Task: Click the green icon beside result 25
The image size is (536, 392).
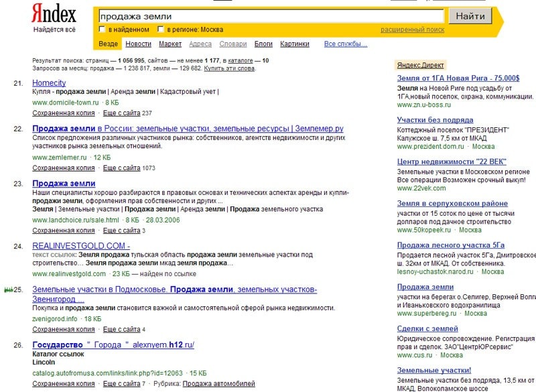Action: (x=8, y=290)
